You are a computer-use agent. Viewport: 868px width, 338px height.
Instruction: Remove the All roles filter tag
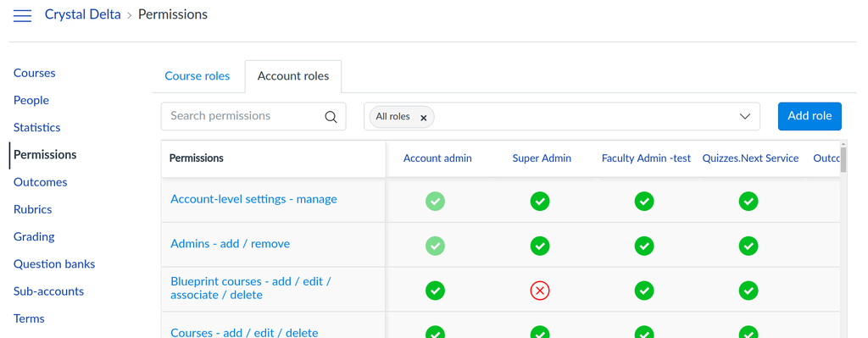coord(424,117)
